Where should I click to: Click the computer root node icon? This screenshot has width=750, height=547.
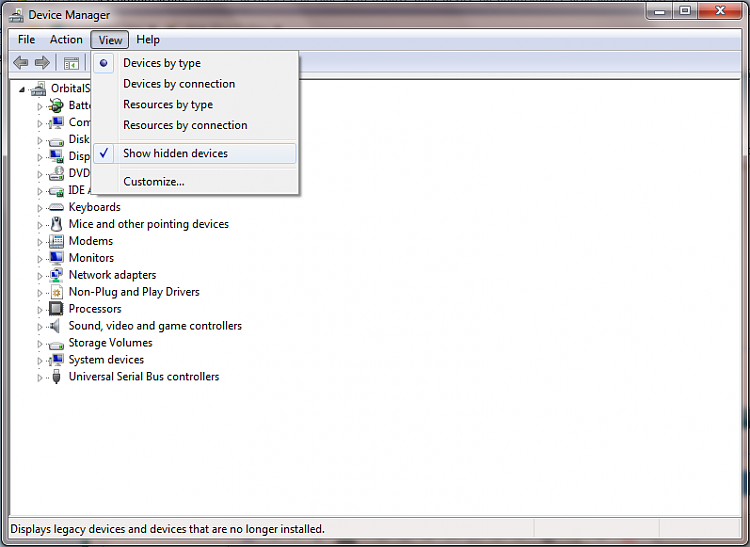(x=39, y=88)
